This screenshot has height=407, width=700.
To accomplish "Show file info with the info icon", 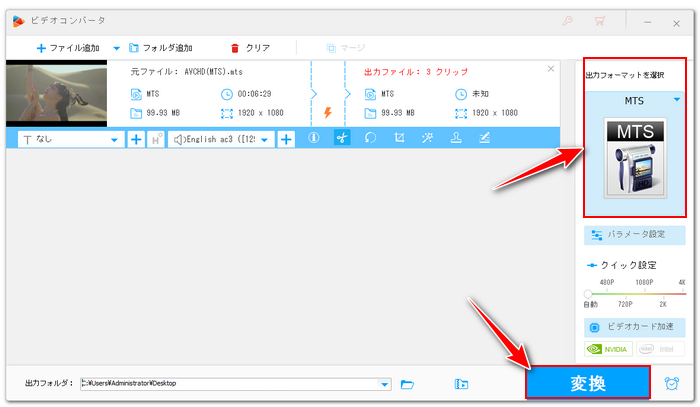I will (314, 139).
